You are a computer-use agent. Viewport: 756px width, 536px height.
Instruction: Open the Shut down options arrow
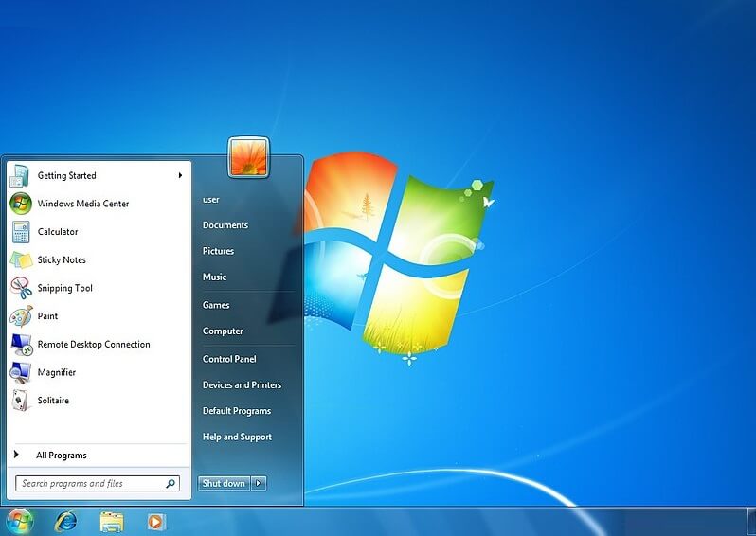click(259, 483)
